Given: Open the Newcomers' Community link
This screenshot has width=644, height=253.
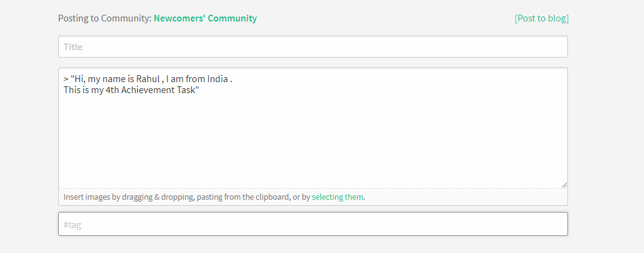Looking at the screenshot, I should coord(205,18).
